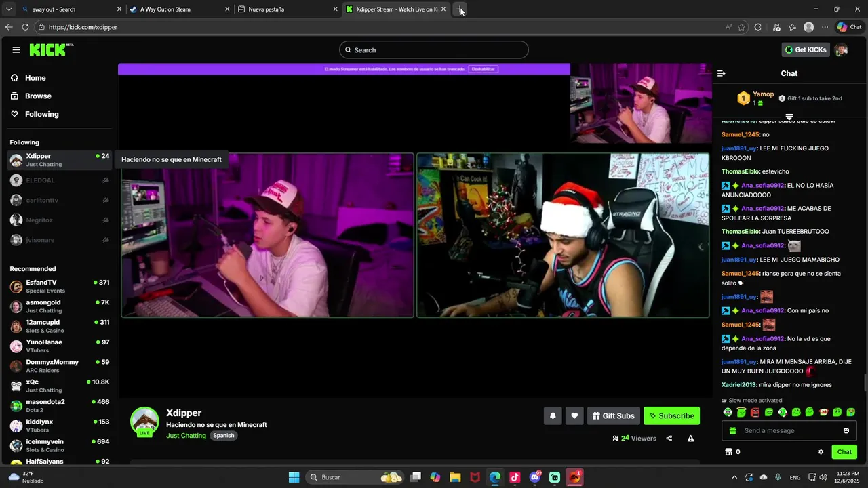Switch to 'Nueva pestaña' tab
Screen dimensions: 868x488
click(288, 9)
